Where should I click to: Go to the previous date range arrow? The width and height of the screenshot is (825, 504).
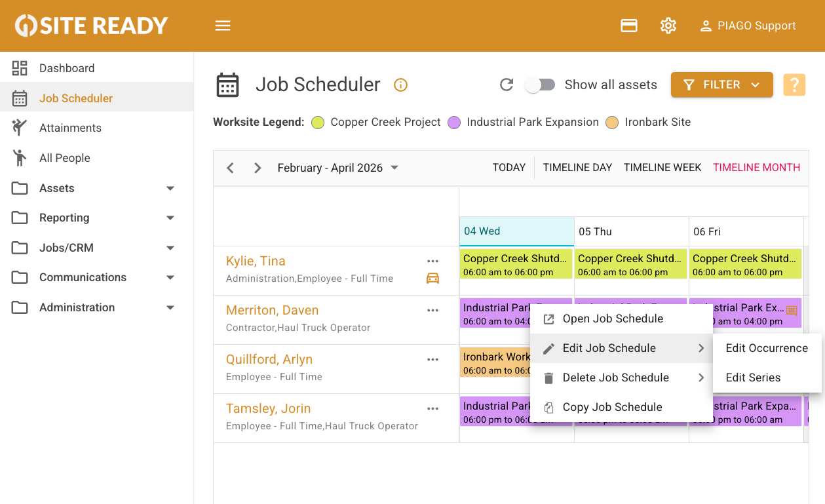click(x=231, y=168)
